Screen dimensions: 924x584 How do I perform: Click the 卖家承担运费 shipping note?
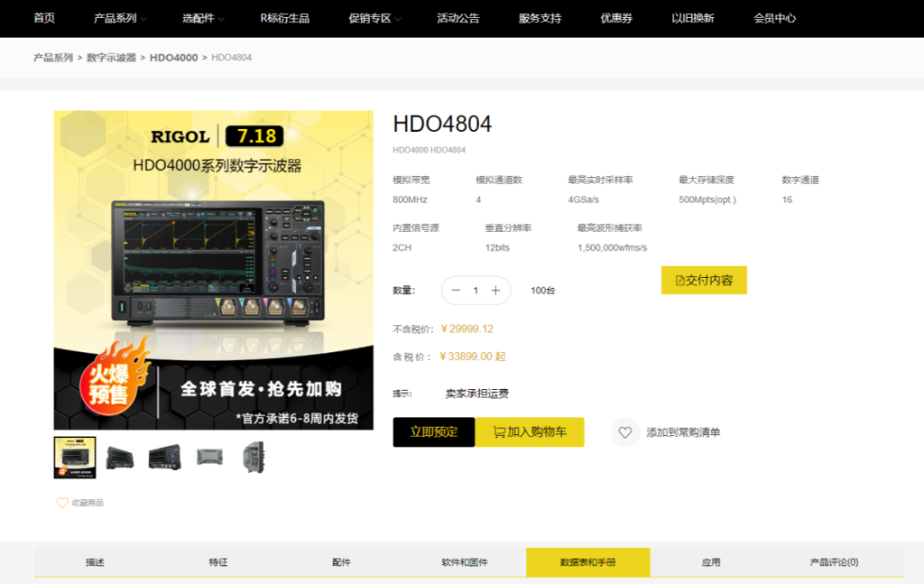tap(476, 394)
